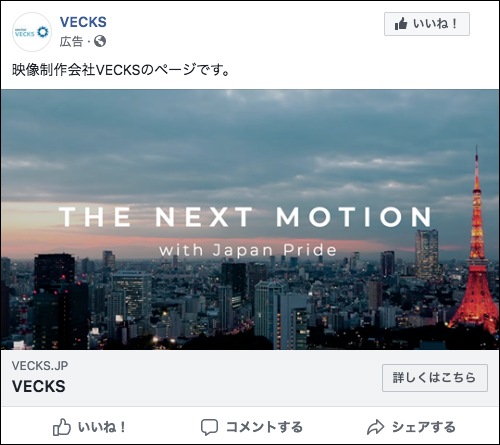The image size is (500, 445).
Task: Click the outlined thumbs-up icon below the ad
Action: [x=62, y=427]
